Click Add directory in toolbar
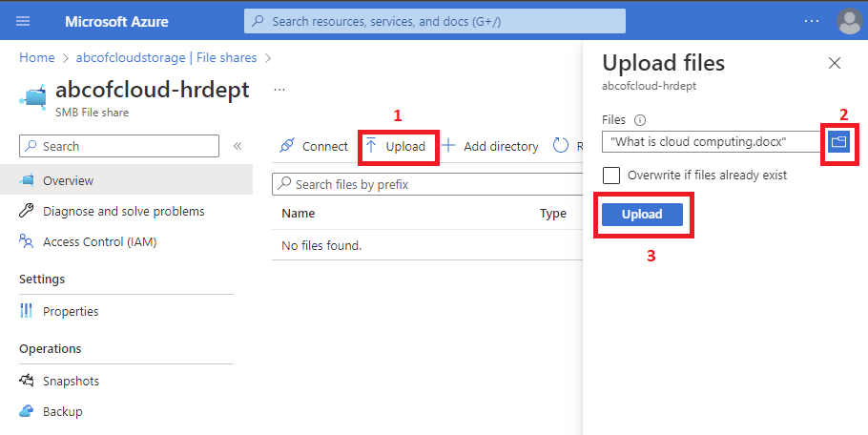Screen dimensions: 868x435 click(x=490, y=146)
